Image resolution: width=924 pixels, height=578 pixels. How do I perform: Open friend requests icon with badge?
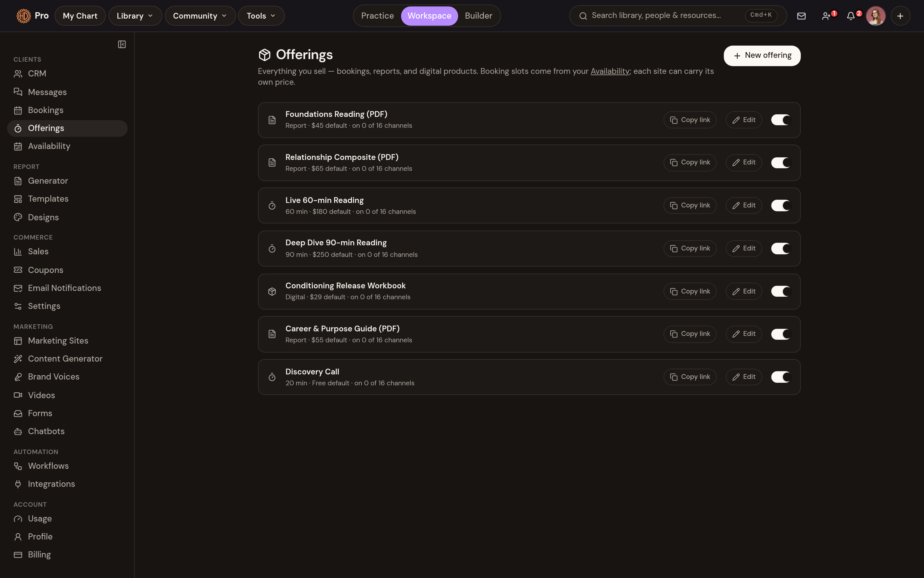(827, 16)
